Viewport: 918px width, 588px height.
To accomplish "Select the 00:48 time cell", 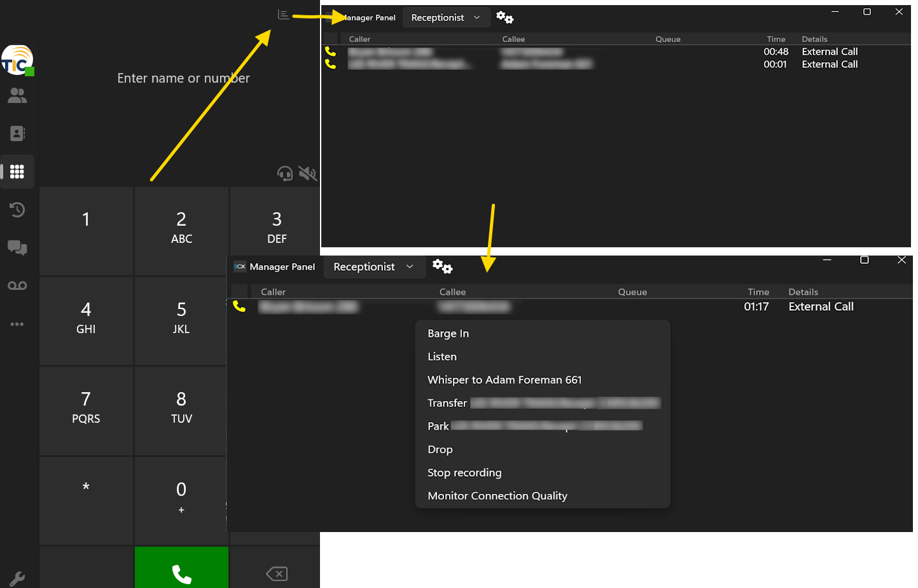I will [x=776, y=51].
